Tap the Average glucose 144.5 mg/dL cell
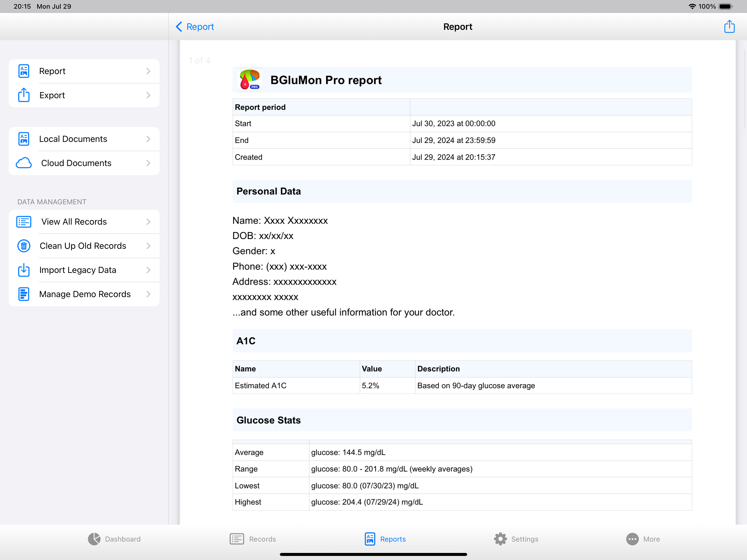Image resolution: width=747 pixels, height=560 pixels. coord(500,452)
